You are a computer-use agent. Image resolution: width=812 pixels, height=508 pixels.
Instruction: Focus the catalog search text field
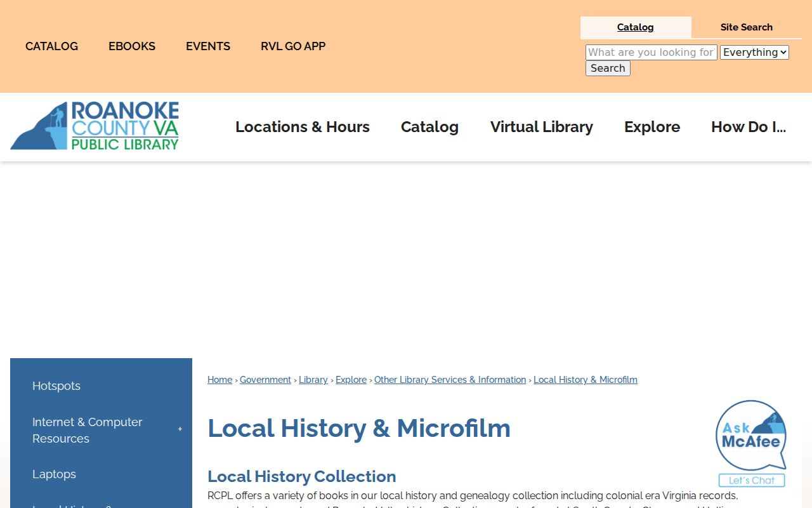click(652, 53)
